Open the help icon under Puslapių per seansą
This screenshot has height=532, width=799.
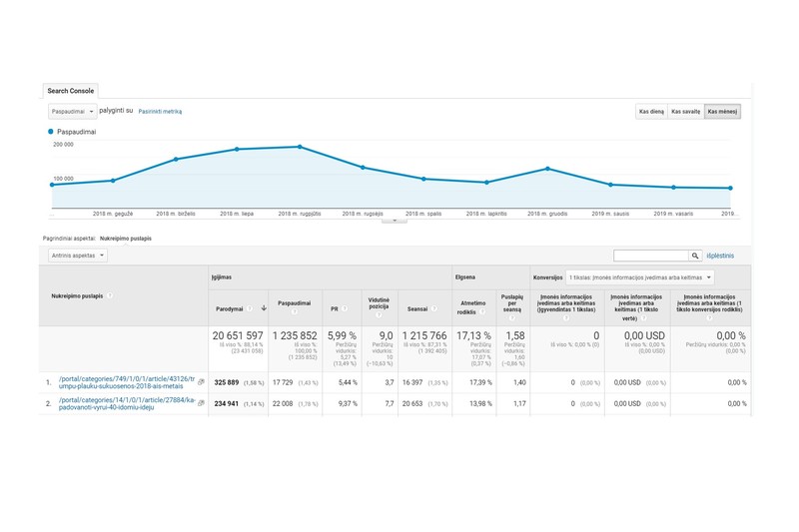pyautogui.click(x=512, y=318)
